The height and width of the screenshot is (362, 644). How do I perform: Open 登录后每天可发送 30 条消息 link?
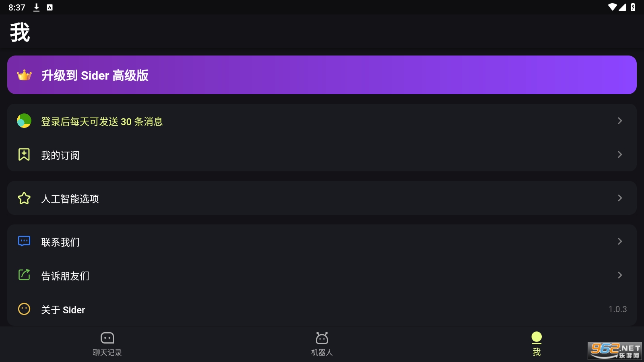coord(102,121)
